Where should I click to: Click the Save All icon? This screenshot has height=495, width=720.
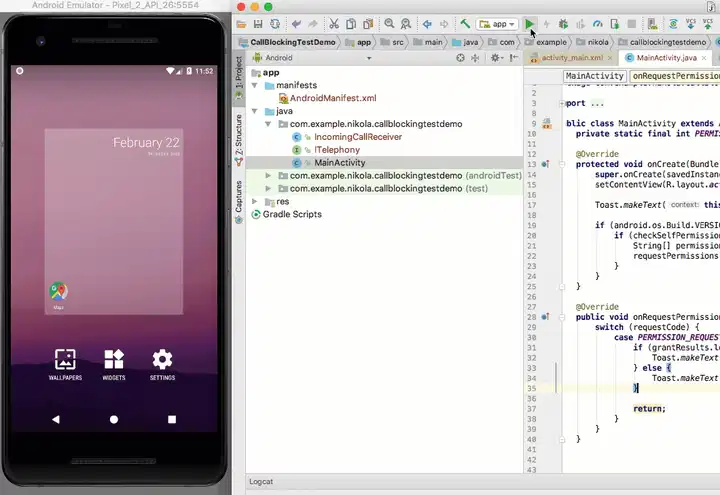pos(259,23)
